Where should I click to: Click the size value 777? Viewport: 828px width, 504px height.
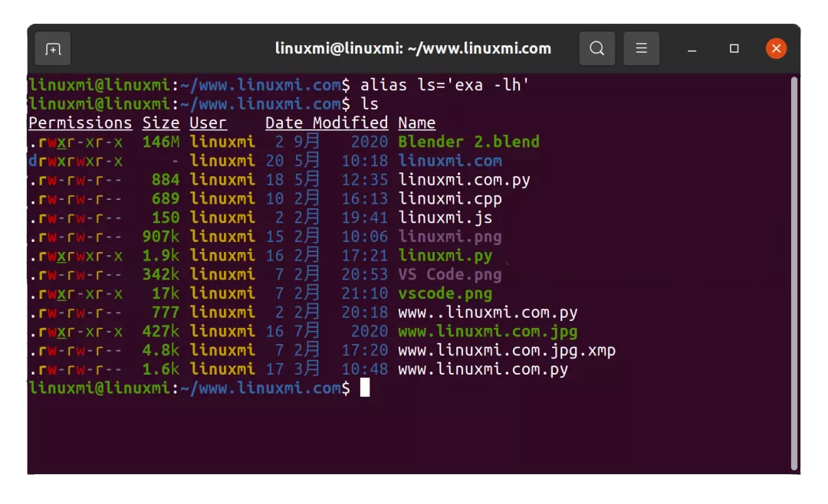coord(166,313)
